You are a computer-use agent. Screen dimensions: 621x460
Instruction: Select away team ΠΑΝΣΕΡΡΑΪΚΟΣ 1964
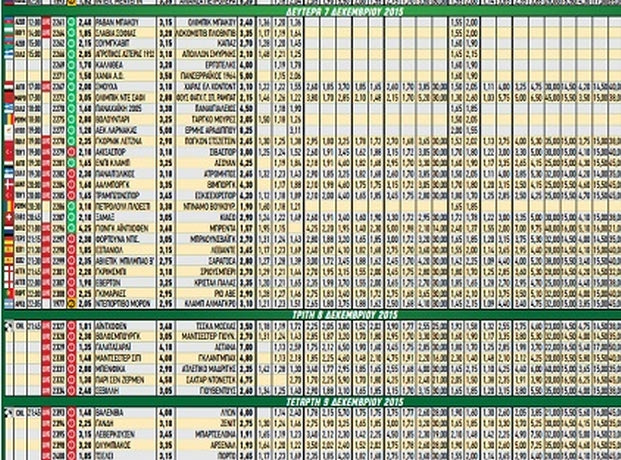click(208, 76)
